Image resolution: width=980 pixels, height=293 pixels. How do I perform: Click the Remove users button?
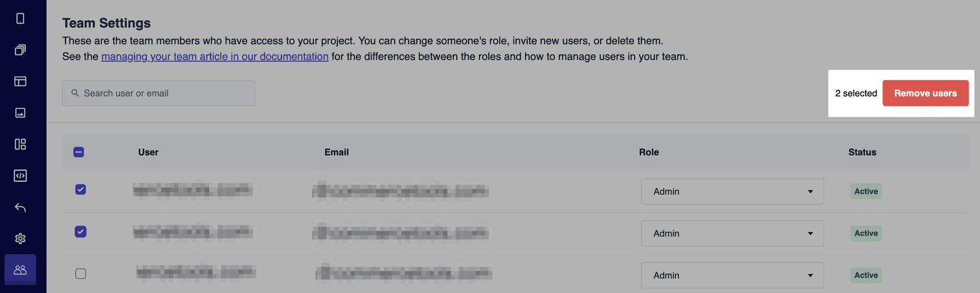[x=925, y=94]
